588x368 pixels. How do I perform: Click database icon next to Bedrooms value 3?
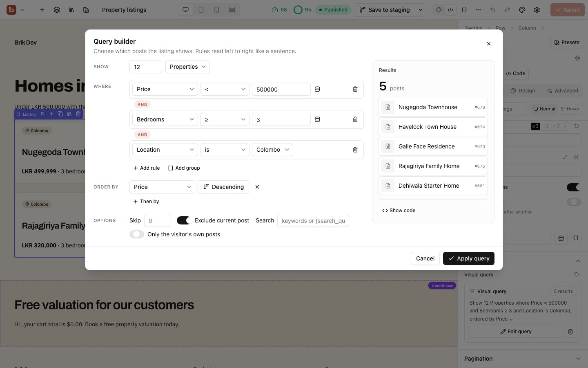click(x=317, y=119)
